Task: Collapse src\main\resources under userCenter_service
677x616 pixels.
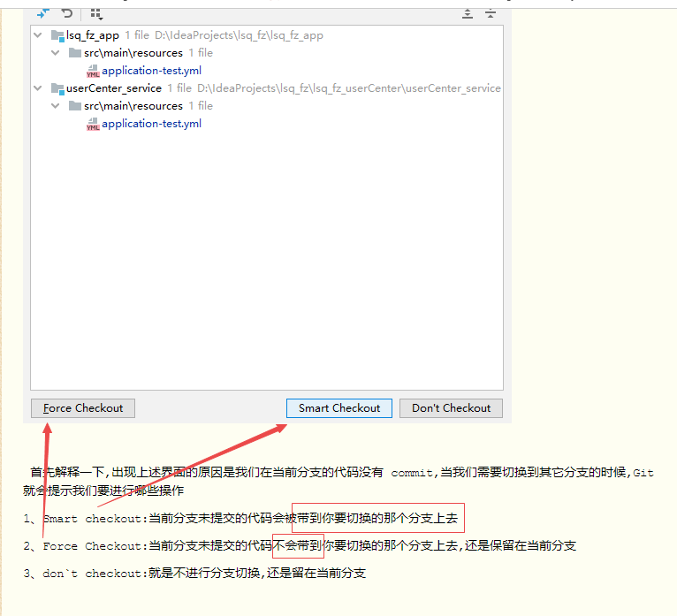Action: 56,106
